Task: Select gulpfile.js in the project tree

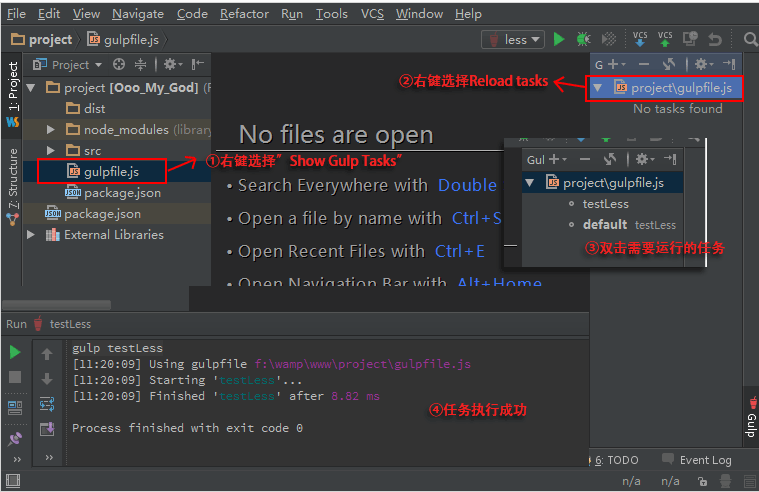Action: [103, 172]
